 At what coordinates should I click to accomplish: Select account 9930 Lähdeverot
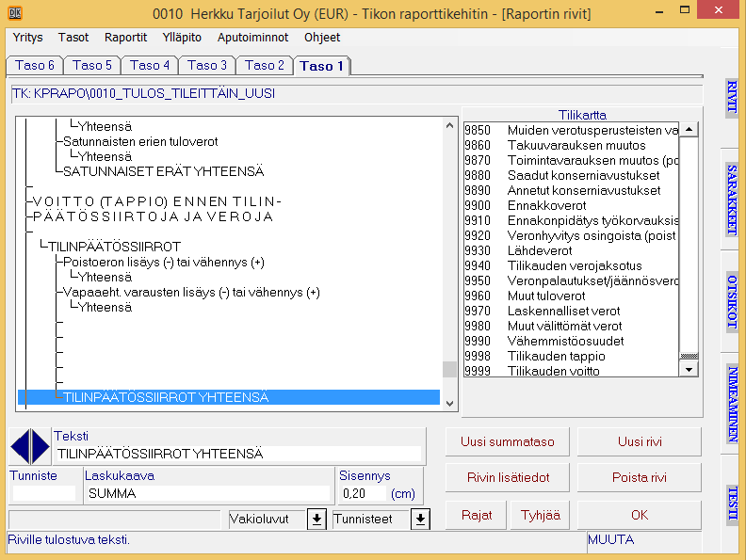pyautogui.click(x=571, y=250)
